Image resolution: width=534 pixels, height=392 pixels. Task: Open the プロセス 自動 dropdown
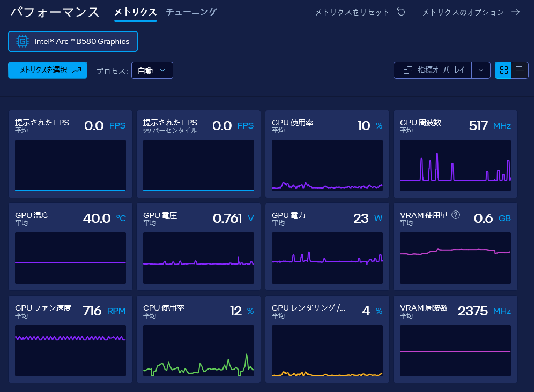pyautogui.click(x=152, y=71)
